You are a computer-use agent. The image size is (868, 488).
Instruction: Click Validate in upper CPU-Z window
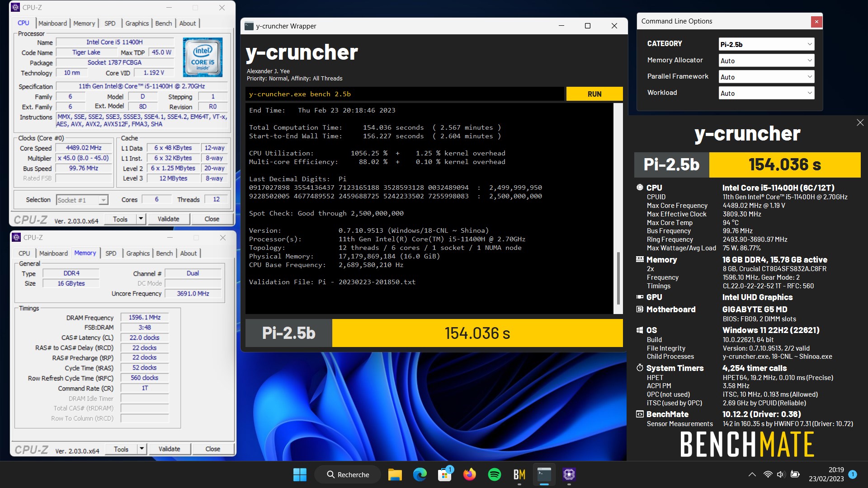168,219
